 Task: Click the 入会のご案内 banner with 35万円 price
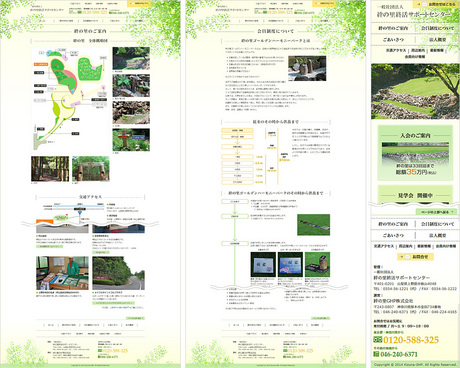tap(415, 153)
